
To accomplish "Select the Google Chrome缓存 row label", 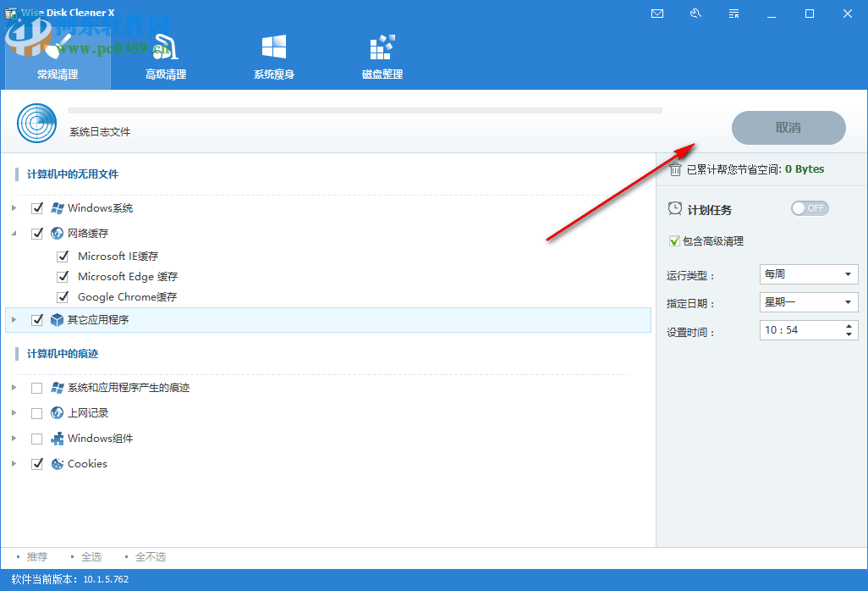I will click(127, 297).
